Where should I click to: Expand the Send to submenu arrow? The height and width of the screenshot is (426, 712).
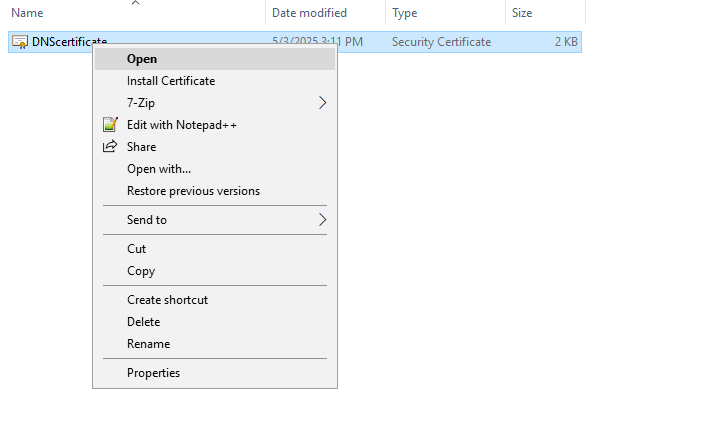pyautogui.click(x=322, y=220)
